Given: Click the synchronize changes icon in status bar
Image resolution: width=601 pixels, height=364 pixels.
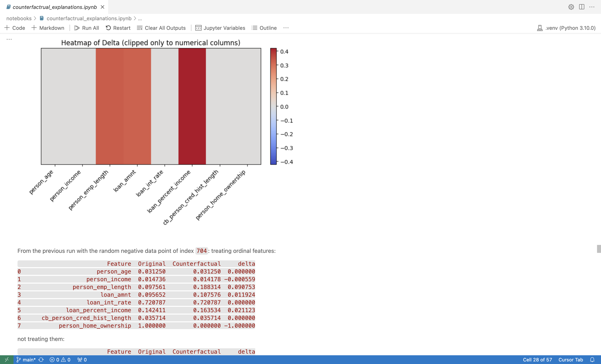Looking at the screenshot, I should pyautogui.click(x=41, y=360).
